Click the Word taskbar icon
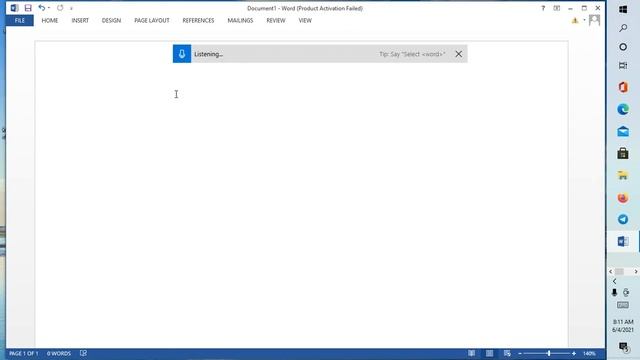 pyautogui.click(x=623, y=241)
